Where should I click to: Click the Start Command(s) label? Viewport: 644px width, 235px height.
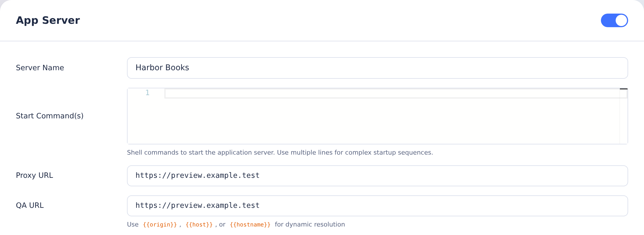point(50,116)
